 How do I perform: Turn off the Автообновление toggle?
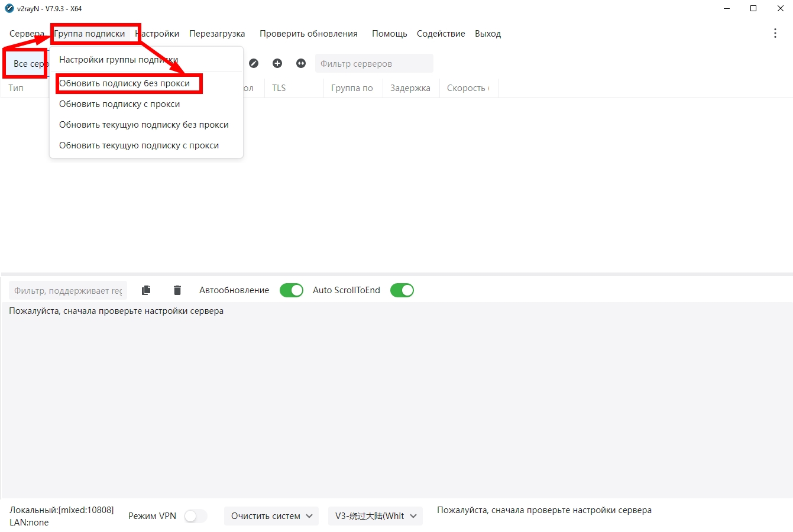(292, 290)
